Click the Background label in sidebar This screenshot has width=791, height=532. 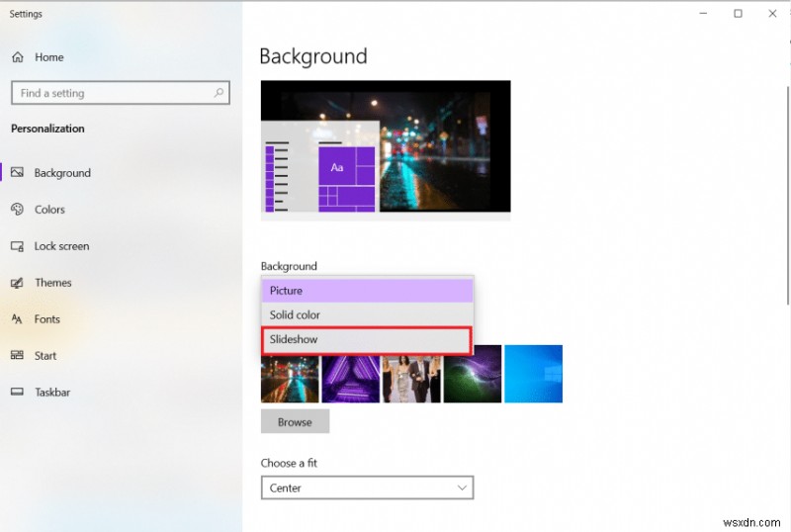point(62,173)
